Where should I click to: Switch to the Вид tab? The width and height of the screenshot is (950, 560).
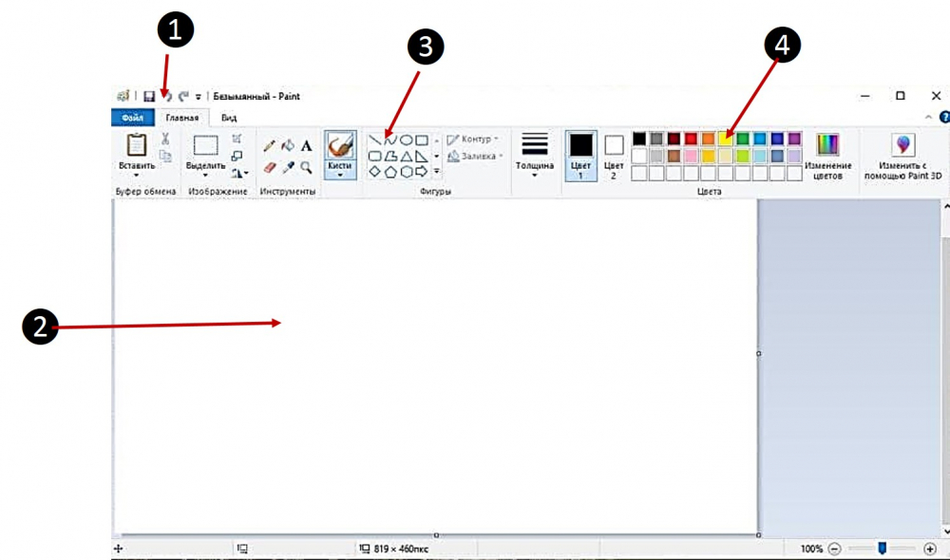229,118
